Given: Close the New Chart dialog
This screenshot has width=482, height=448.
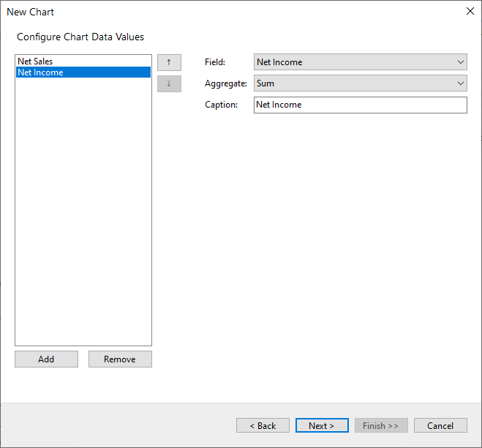Looking at the screenshot, I should (x=470, y=12).
